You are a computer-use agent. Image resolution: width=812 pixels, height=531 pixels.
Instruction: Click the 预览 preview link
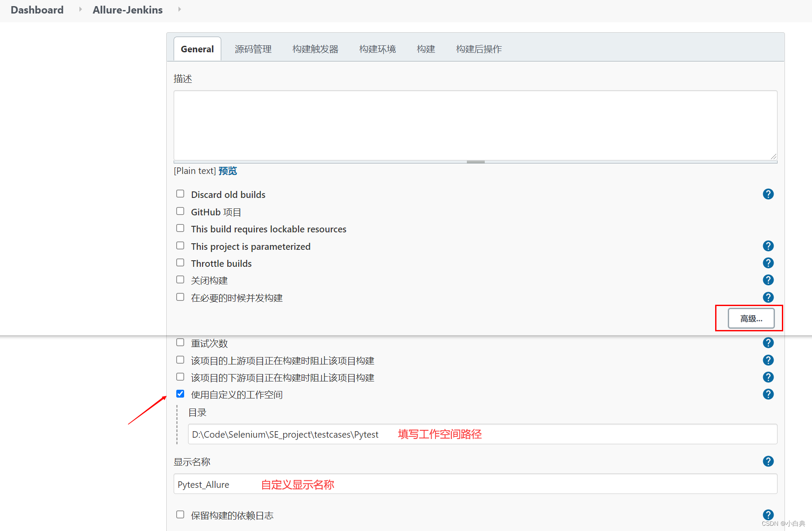click(x=228, y=171)
